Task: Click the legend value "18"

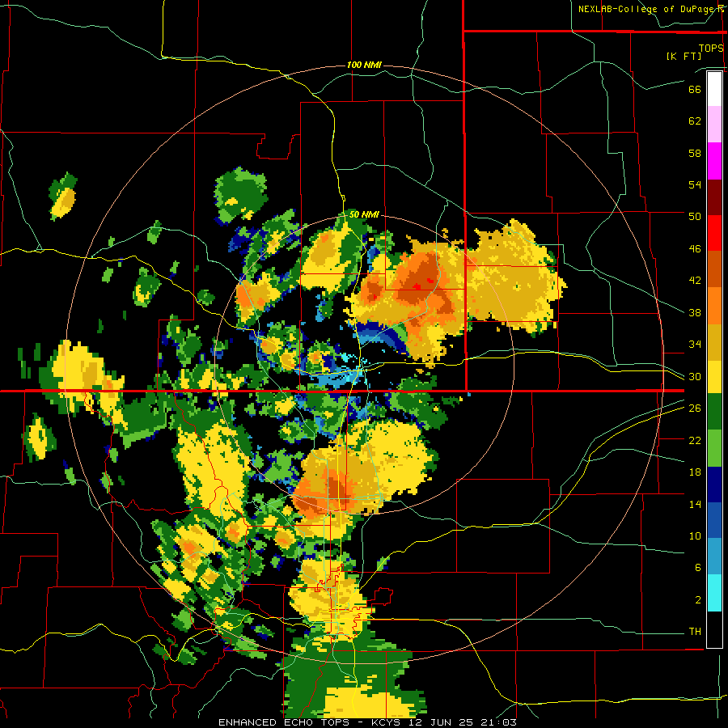Action: 695,472
